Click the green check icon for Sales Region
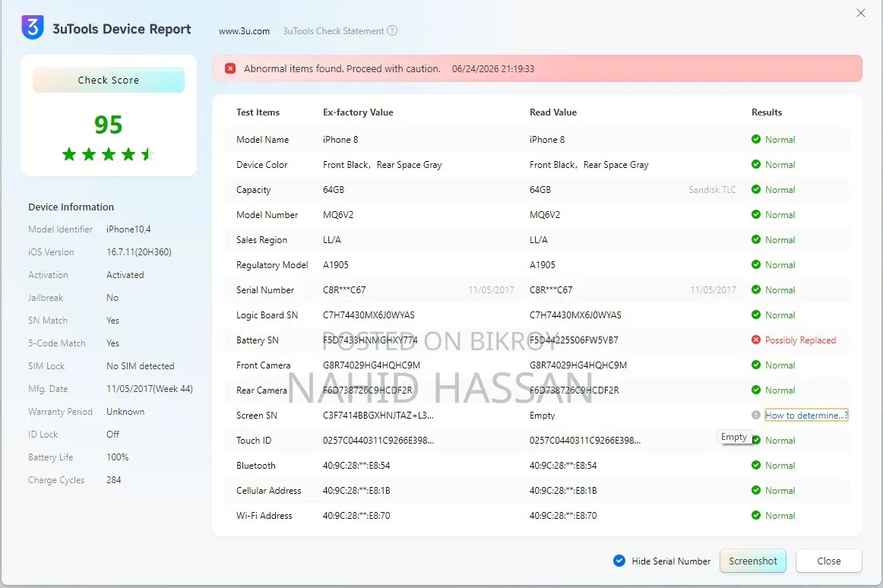The width and height of the screenshot is (883, 588). click(756, 239)
